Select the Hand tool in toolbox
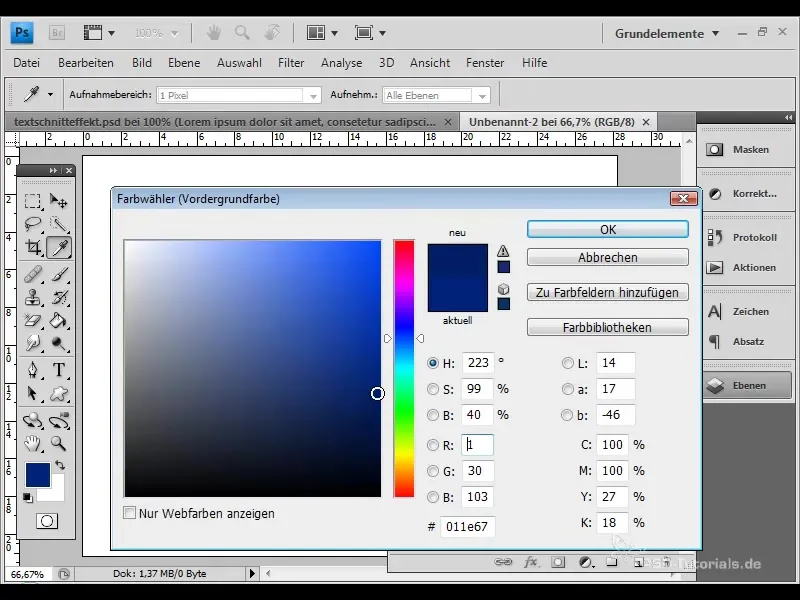This screenshot has height=600, width=800. click(x=33, y=444)
